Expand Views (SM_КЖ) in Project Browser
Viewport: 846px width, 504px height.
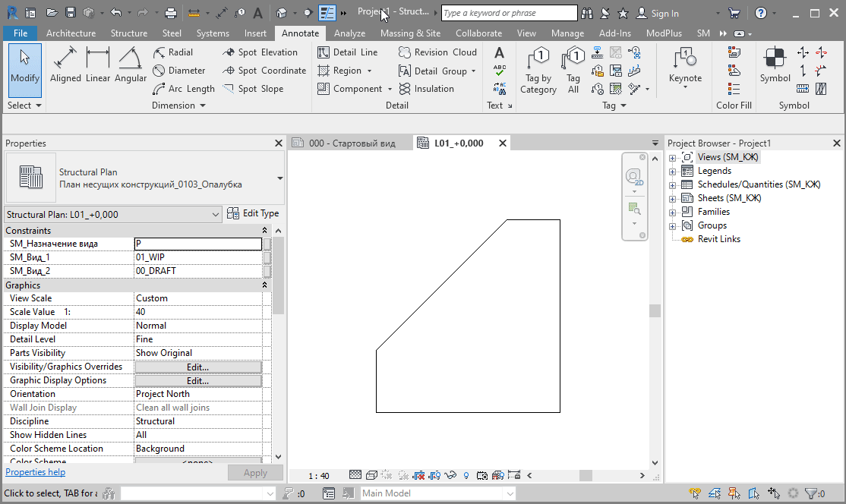pyautogui.click(x=672, y=158)
